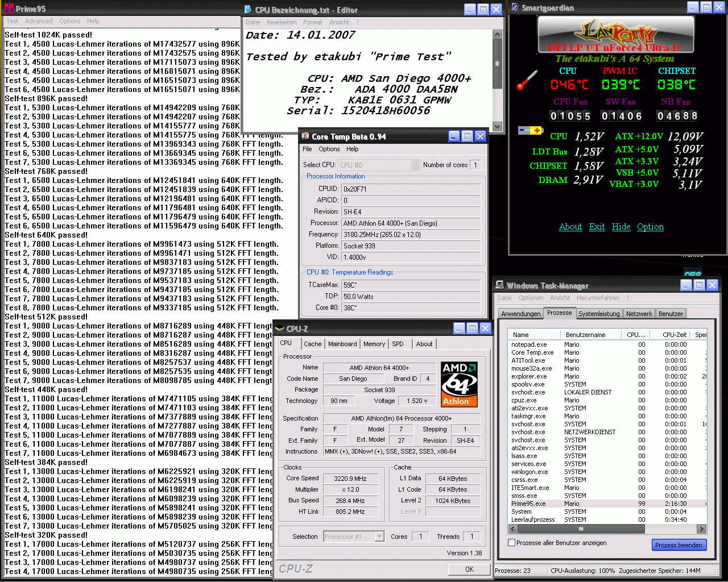
Task: Click the Notepad icon in the CPU Bezeichnung.txt title bar
Action: click(248, 9)
